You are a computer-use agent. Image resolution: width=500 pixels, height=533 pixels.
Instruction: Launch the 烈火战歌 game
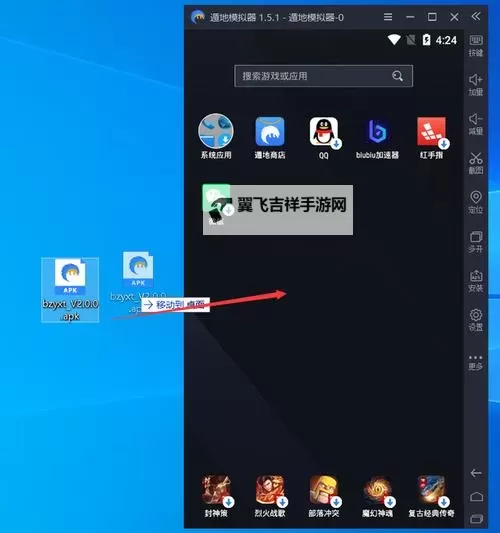point(270,490)
